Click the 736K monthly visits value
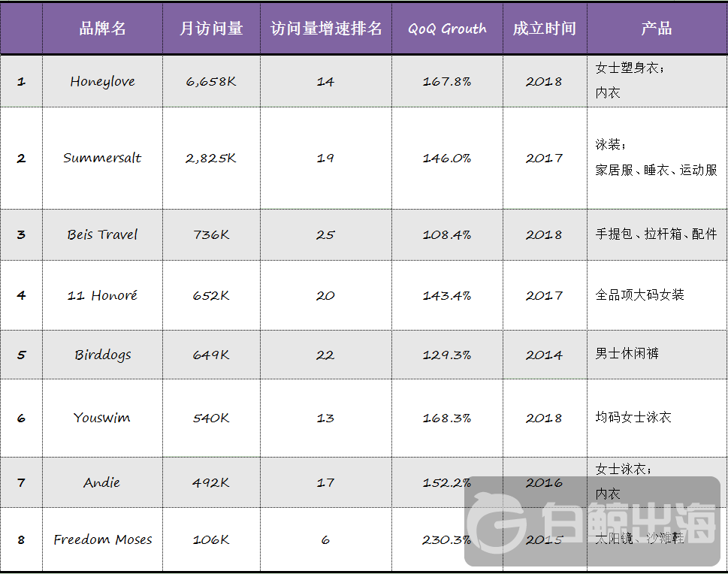728x574 pixels. [211, 234]
